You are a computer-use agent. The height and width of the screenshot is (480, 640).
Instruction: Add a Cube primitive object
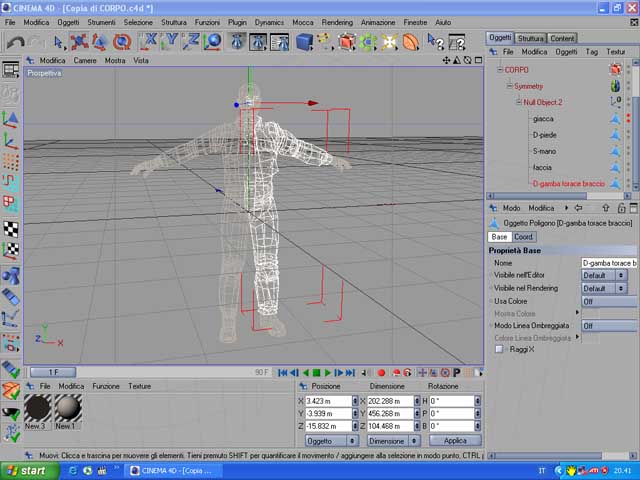click(304, 42)
